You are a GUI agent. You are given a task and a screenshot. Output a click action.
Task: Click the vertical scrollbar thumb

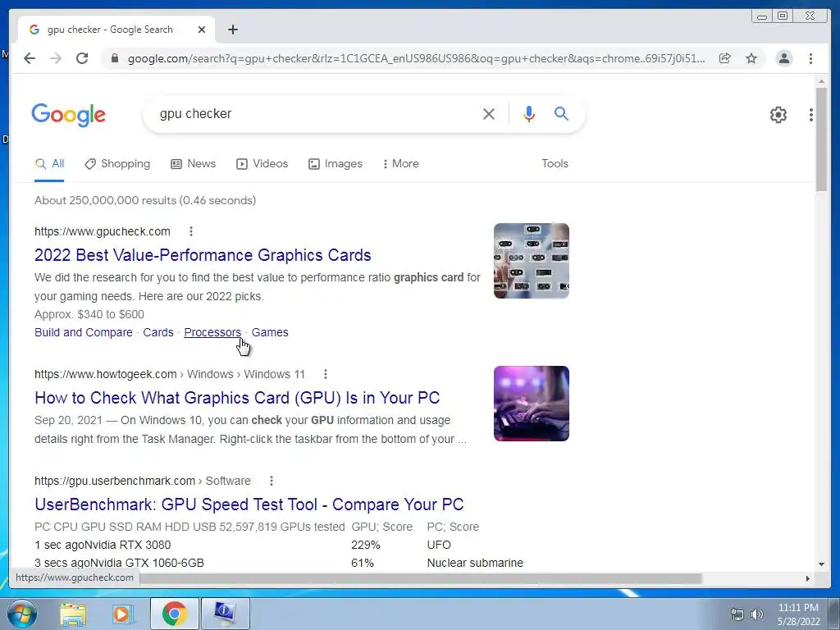[x=820, y=139]
